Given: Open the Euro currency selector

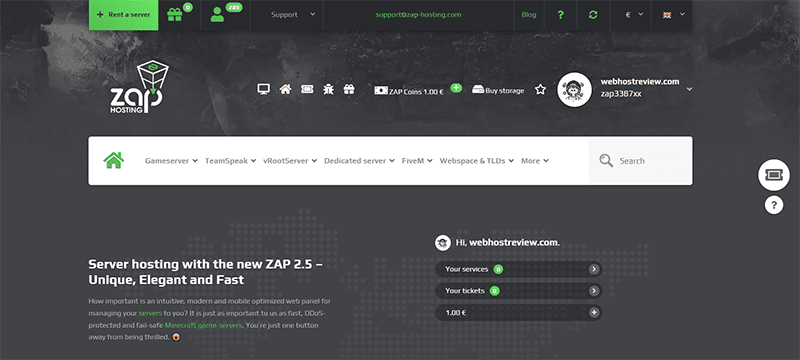Looking at the screenshot, I should [634, 15].
